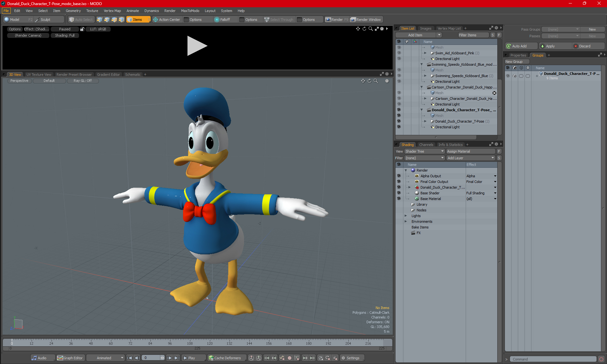Jump to previous keyframe icon
This screenshot has height=364, width=607.
(x=274, y=358)
